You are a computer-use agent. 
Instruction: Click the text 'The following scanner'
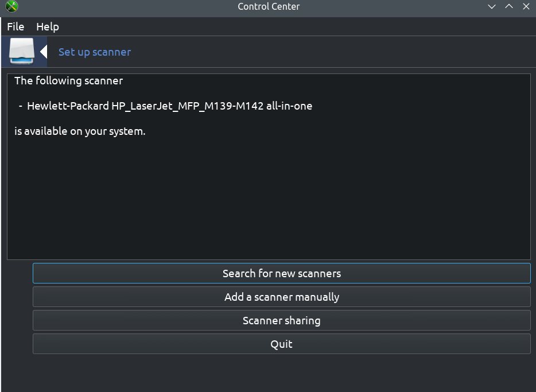coord(69,81)
